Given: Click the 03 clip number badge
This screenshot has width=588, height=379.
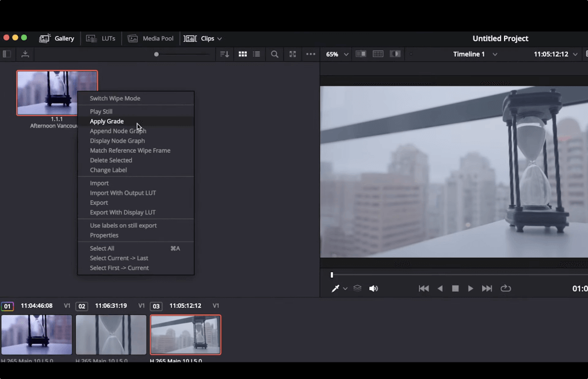Looking at the screenshot, I should [156, 306].
